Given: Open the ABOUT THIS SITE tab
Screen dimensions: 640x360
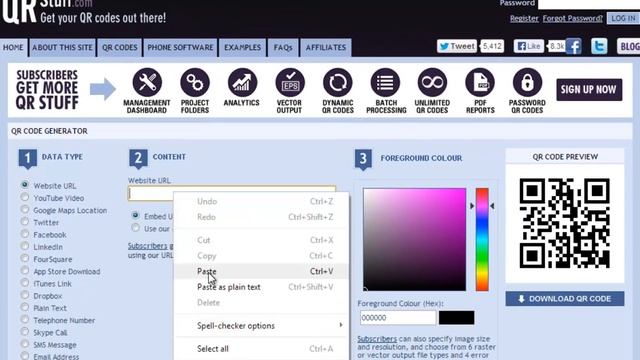Looking at the screenshot, I should tap(62, 47).
